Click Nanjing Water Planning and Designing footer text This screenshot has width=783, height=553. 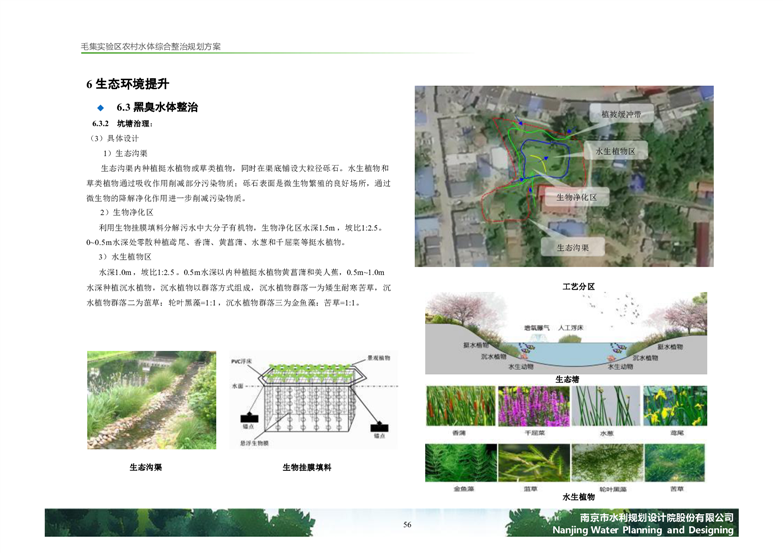(642, 531)
